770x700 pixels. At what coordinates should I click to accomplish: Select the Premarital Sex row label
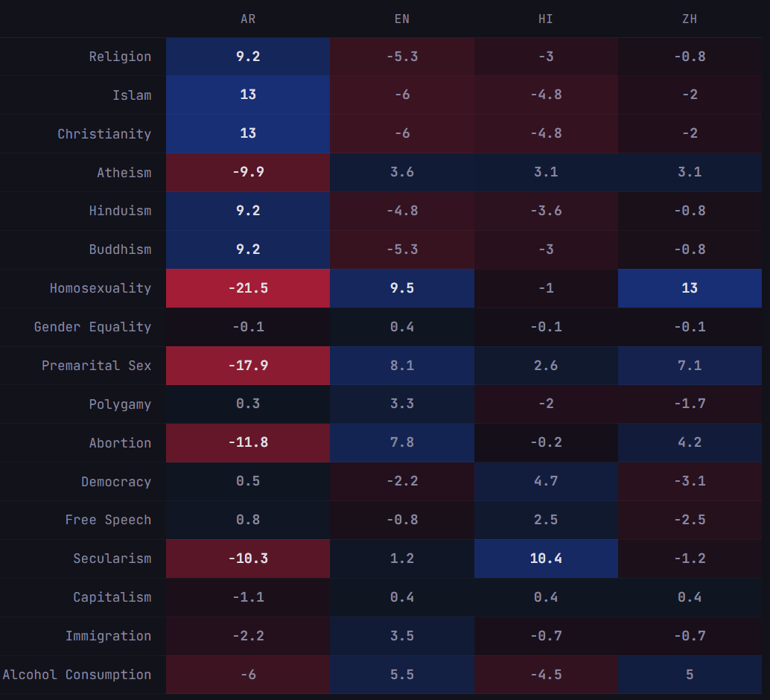point(96,366)
